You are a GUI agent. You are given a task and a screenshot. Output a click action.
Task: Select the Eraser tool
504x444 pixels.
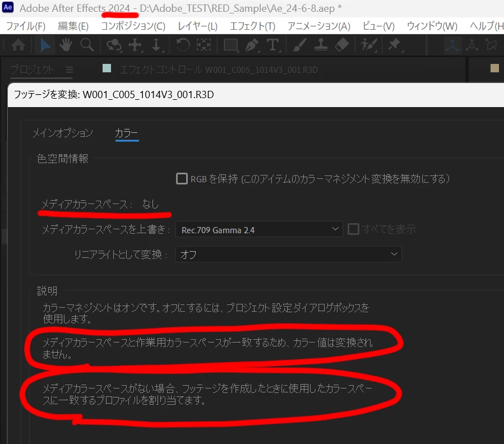point(342,45)
